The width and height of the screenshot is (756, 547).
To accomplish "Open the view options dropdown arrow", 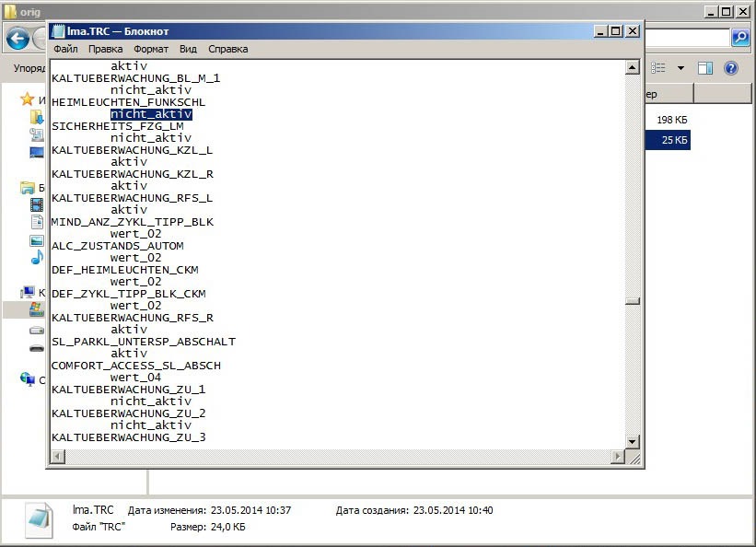I will click(x=680, y=68).
